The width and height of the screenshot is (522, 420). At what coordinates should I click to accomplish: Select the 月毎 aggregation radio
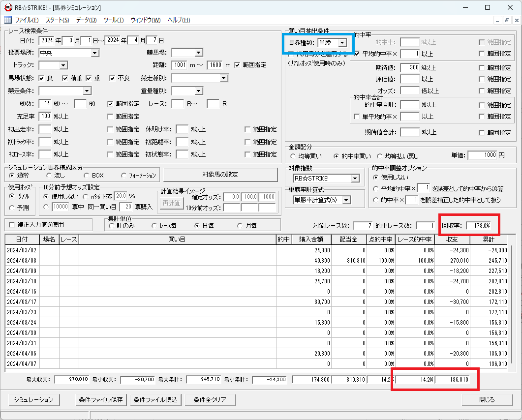pos(240,226)
